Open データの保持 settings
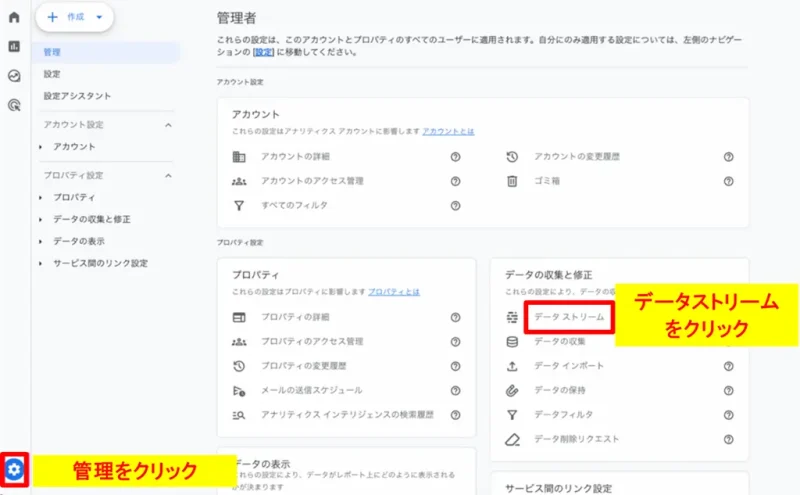This screenshot has height=495, width=800. click(x=560, y=391)
